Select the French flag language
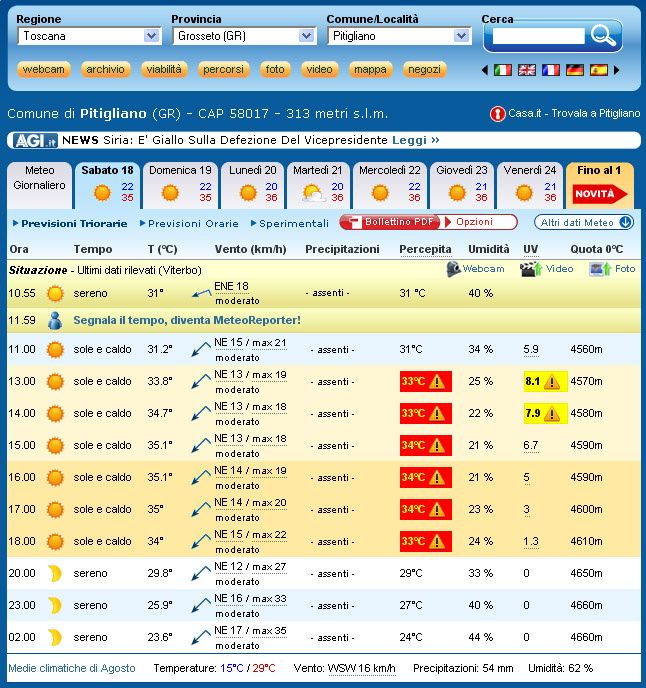 pyautogui.click(x=551, y=70)
